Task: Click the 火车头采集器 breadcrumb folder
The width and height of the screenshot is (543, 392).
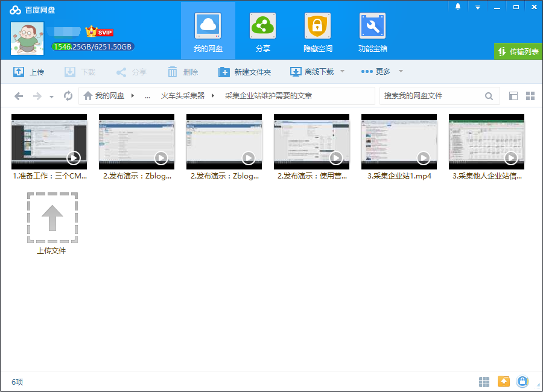Action: (182, 96)
